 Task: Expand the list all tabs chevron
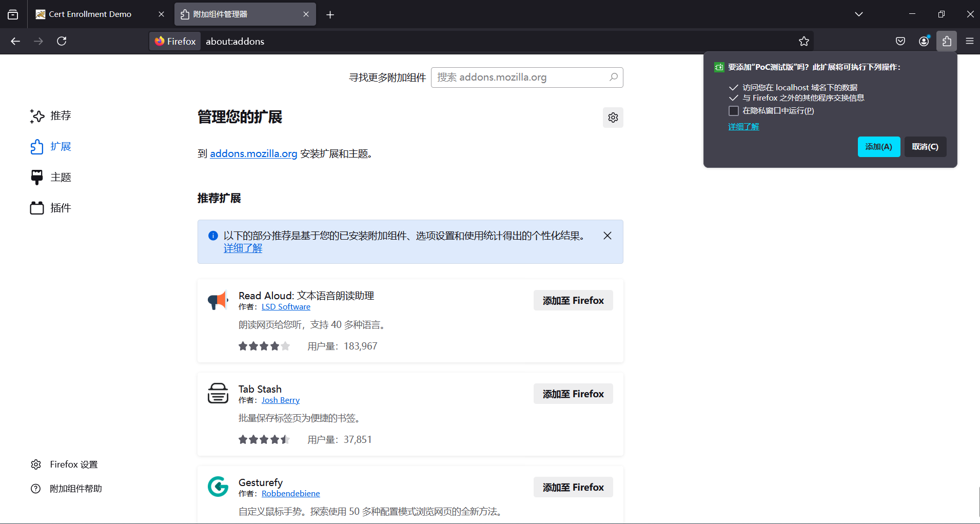[x=858, y=14]
